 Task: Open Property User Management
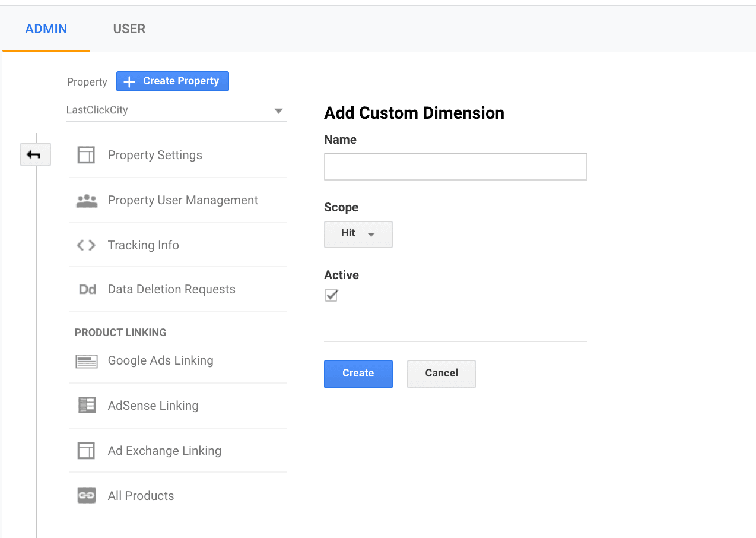(x=183, y=200)
